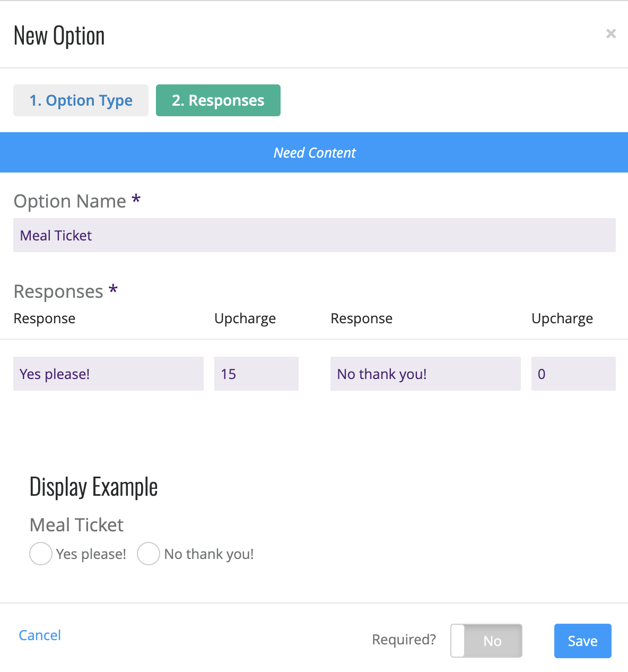Viewport: 628px width, 672px height.
Task: Click the New Option dialog title
Action: tap(59, 36)
